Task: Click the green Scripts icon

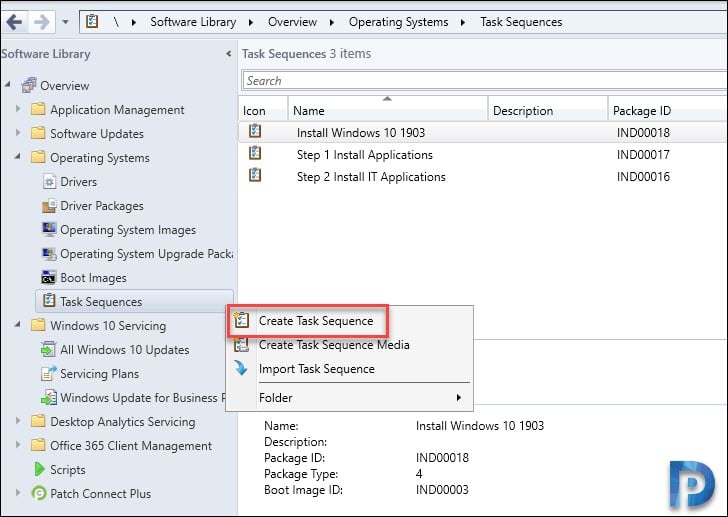Action: coord(40,469)
